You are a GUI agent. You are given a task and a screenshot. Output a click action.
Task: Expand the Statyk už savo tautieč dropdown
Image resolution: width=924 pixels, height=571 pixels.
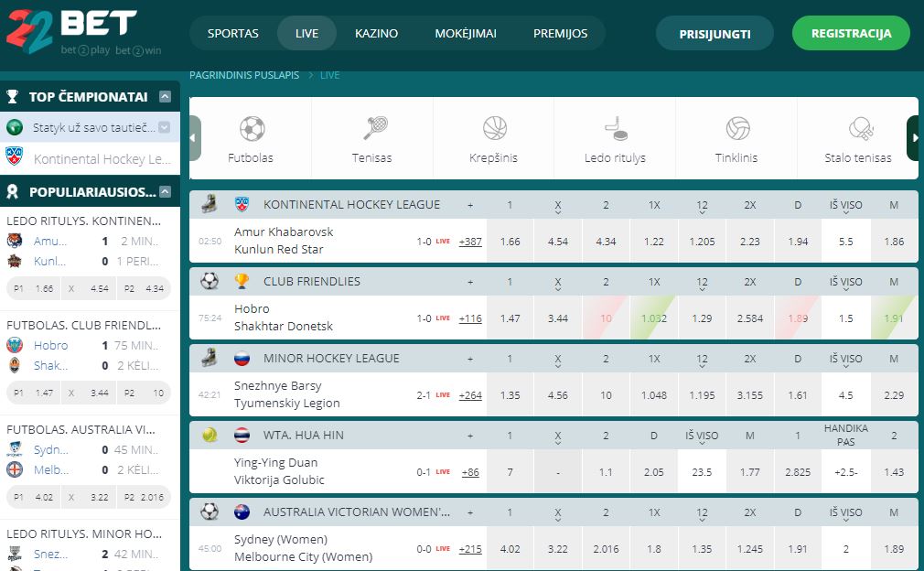[x=165, y=126]
